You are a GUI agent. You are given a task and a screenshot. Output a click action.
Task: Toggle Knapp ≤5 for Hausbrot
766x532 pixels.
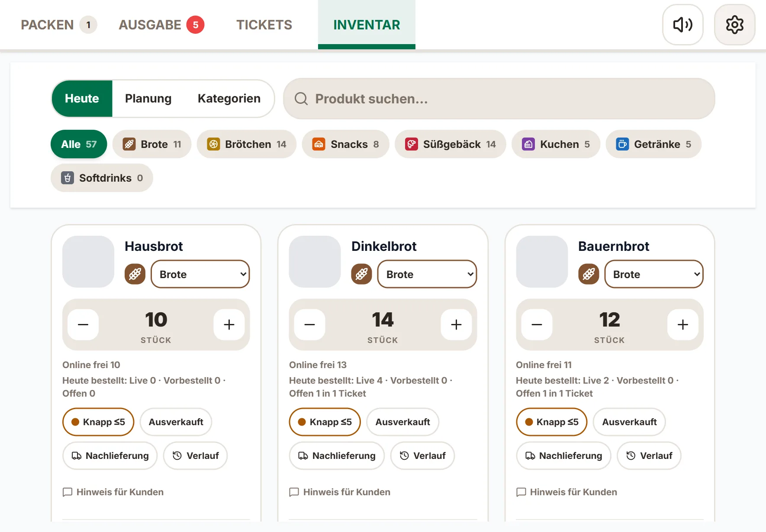(x=98, y=422)
